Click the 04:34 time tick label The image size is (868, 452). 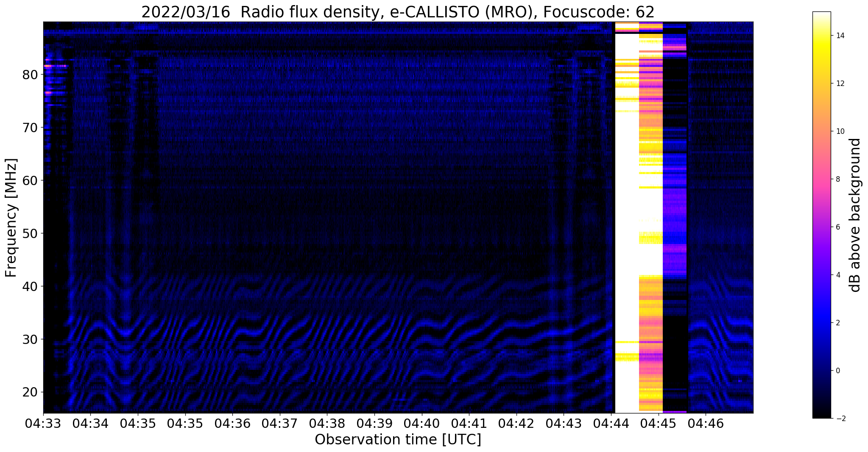pos(90,423)
